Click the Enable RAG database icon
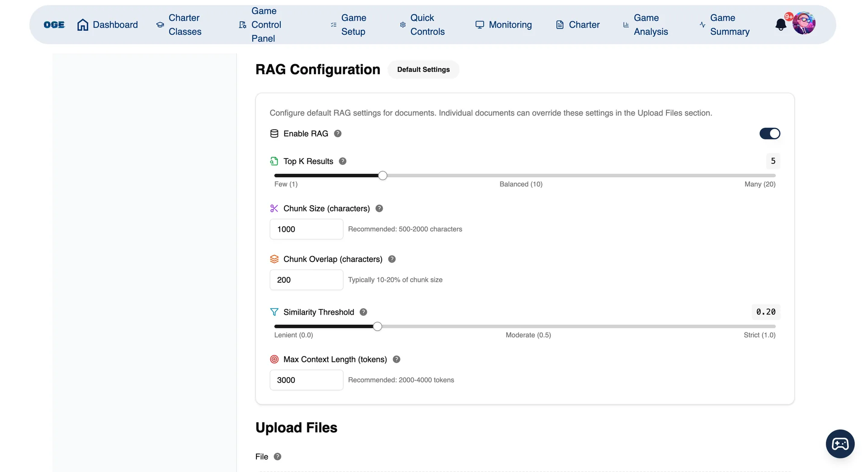Screen dimensions: 868x472 [274, 134]
